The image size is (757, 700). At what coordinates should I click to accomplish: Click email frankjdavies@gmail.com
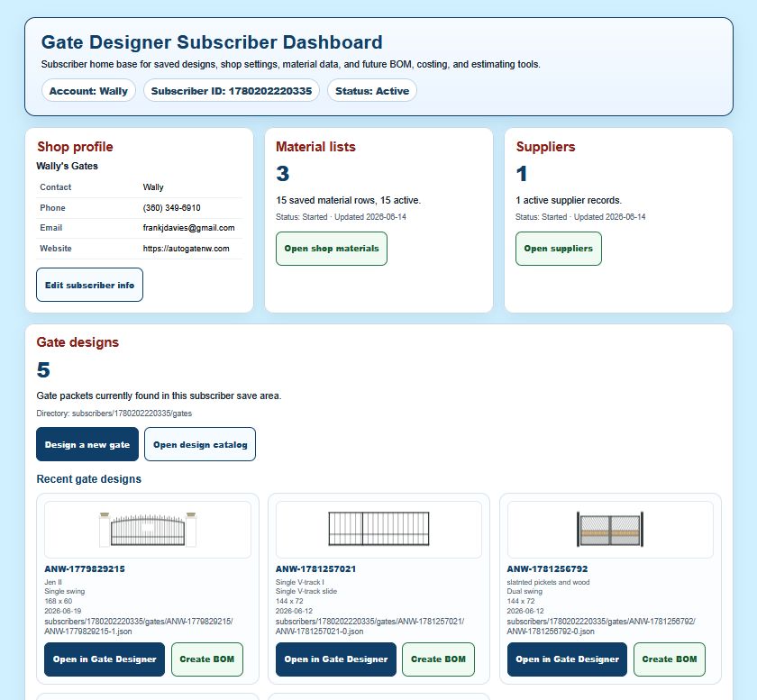click(188, 228)
